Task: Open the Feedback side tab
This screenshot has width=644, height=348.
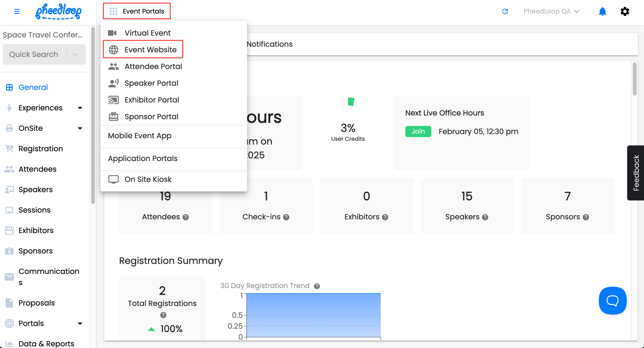Action: [x=636, y=173]
